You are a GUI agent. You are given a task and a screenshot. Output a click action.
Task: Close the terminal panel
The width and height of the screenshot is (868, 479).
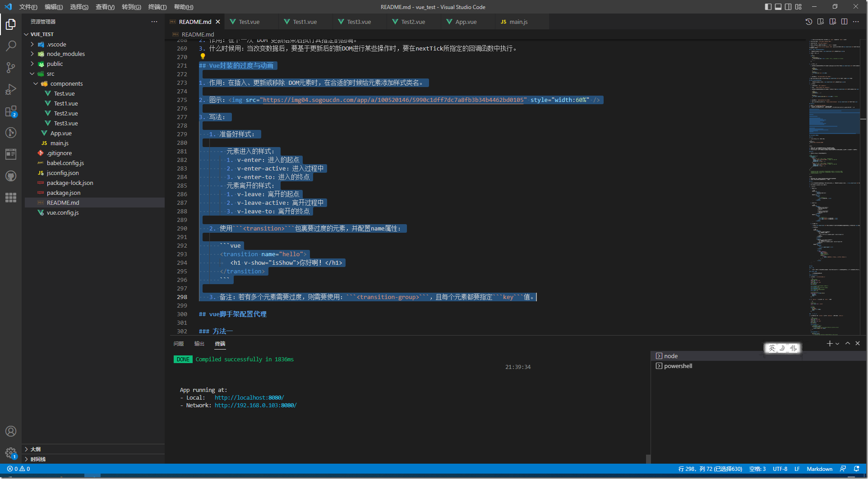(858, 344)
